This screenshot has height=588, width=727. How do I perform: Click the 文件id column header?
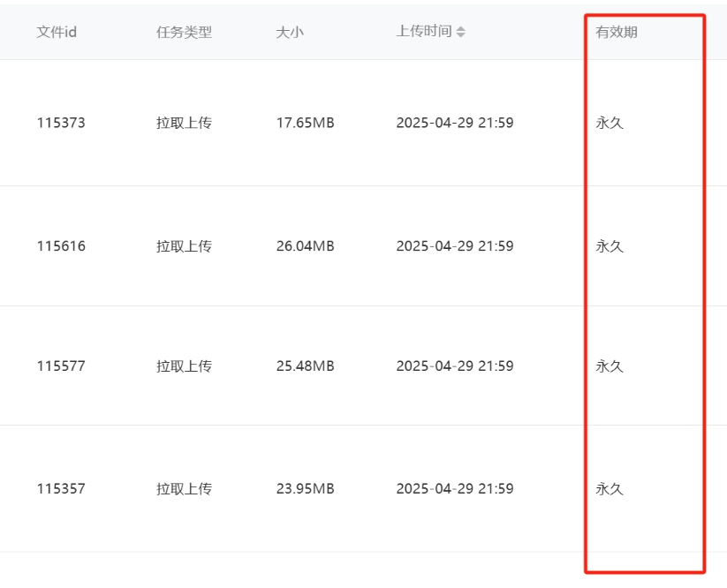[x=57, y=32]
